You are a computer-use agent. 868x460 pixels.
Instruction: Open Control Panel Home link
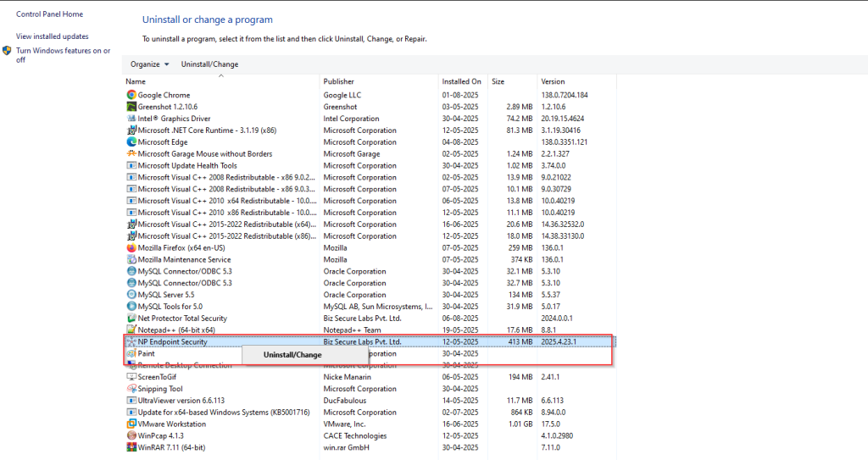click(x=49, y=14)
